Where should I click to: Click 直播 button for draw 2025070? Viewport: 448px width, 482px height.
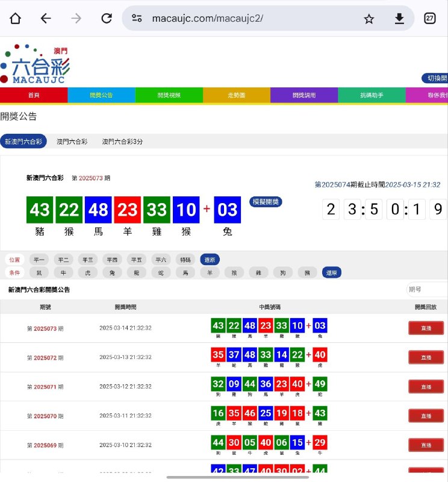click(426, 416)
